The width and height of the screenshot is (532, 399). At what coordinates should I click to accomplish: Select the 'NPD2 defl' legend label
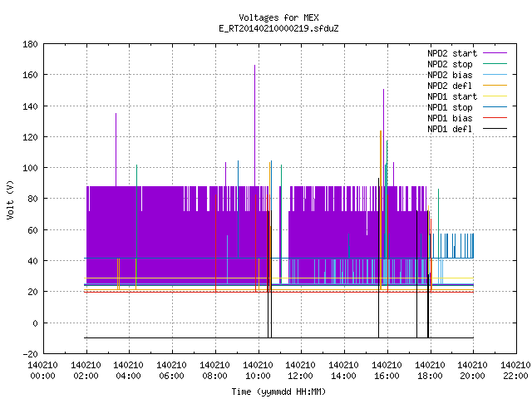(x=450, y=86)
